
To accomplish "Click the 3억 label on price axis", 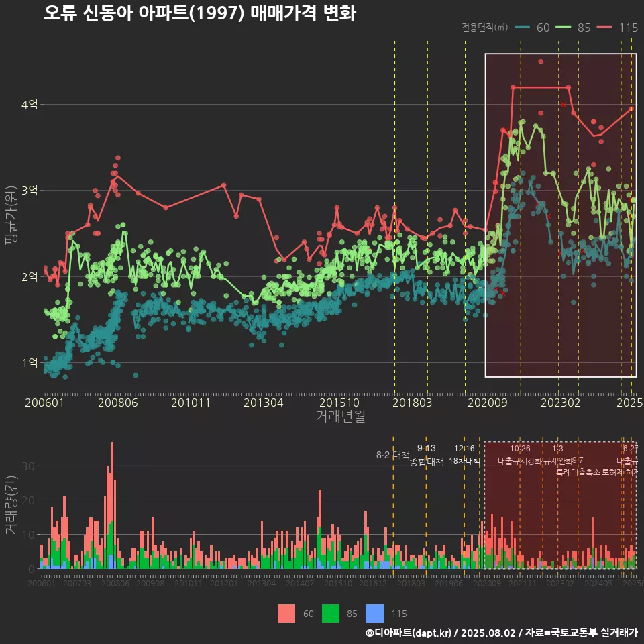I will coord(30,190).
